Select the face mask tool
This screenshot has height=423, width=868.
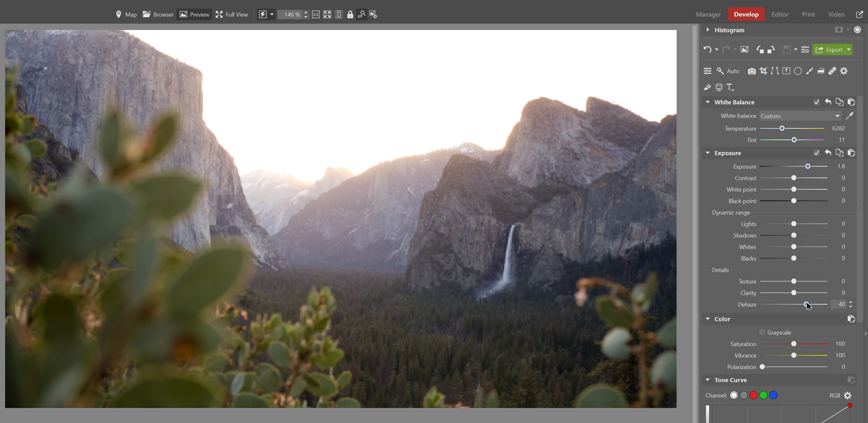point(719,87)
